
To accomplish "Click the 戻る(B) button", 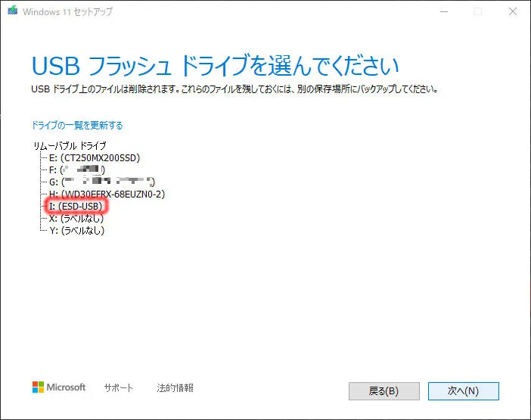I will [384, 391].
